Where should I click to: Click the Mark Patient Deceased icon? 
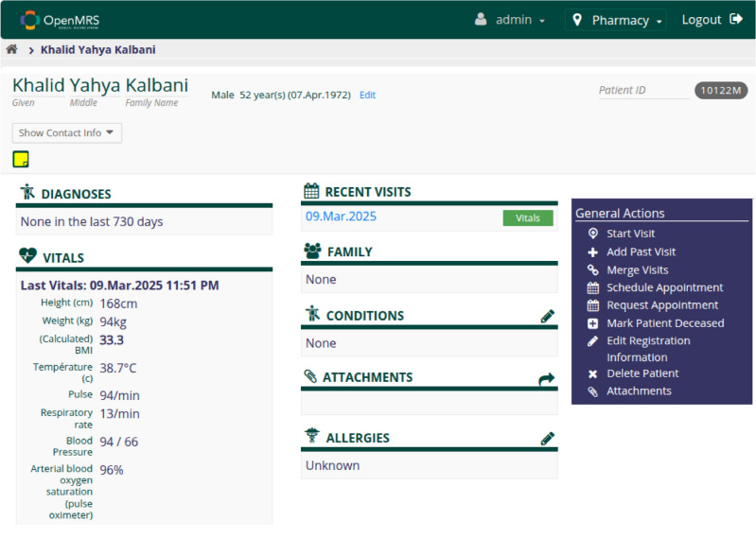click(593, 323)
